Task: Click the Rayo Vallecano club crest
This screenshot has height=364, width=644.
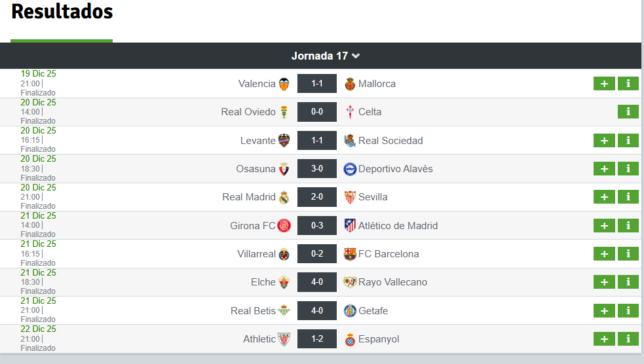Action: [x=350, y=282]
